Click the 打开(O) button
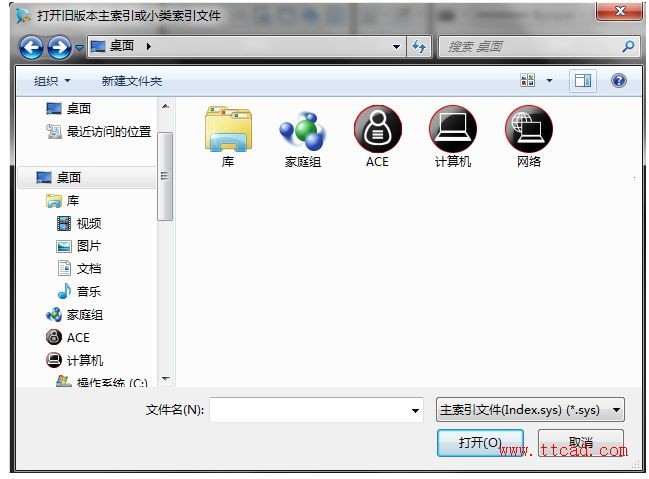Viewport: 649px width, 479px height. pos(480,443)
